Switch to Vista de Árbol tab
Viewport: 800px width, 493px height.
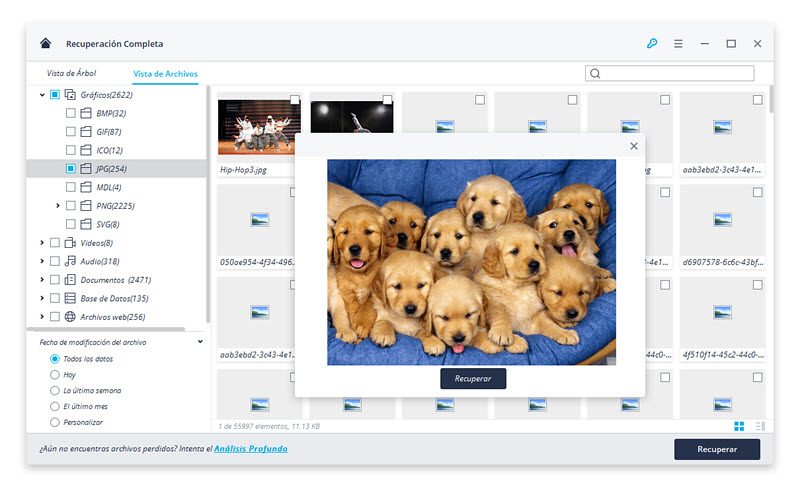click(x=71, y=73)
